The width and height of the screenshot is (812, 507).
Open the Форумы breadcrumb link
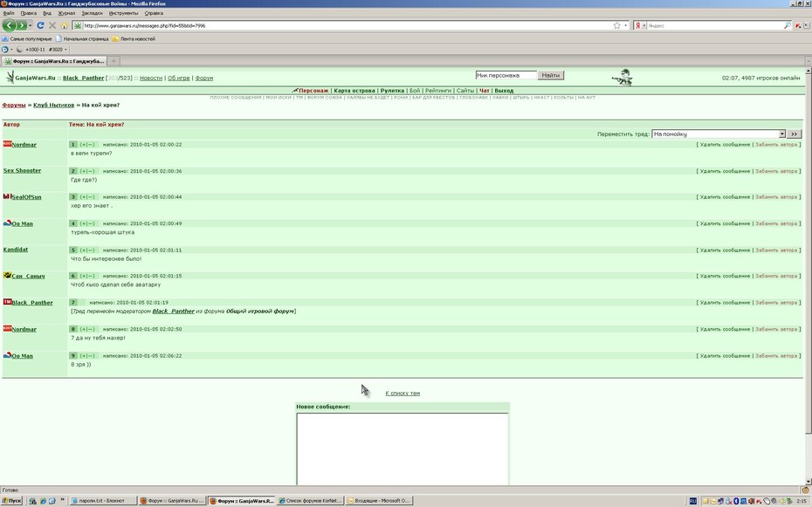pos(14,105)
